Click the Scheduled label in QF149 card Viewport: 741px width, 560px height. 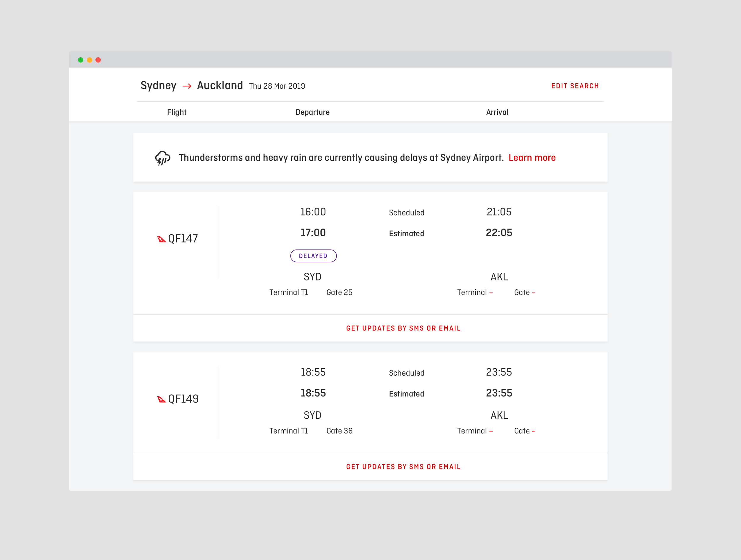coord(406,373)
